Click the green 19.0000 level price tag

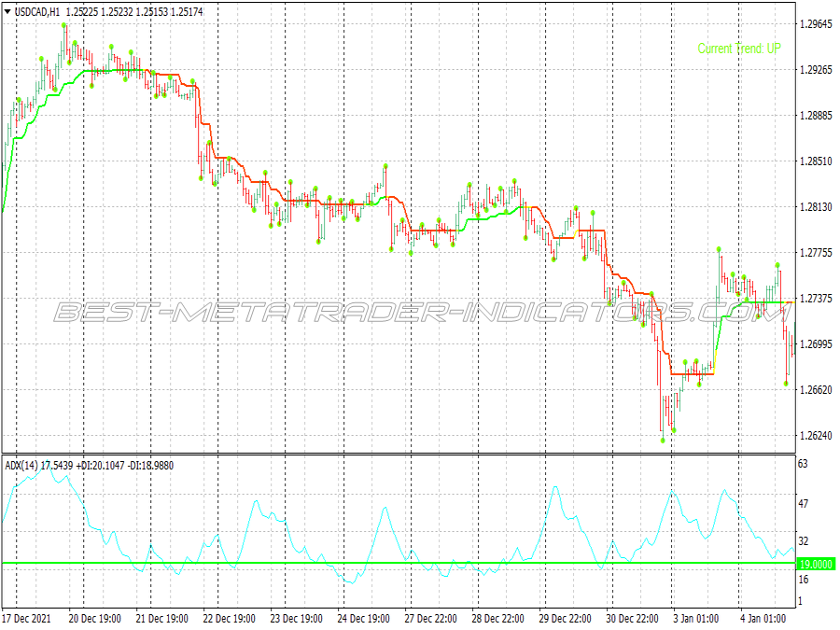click(816, 564)
